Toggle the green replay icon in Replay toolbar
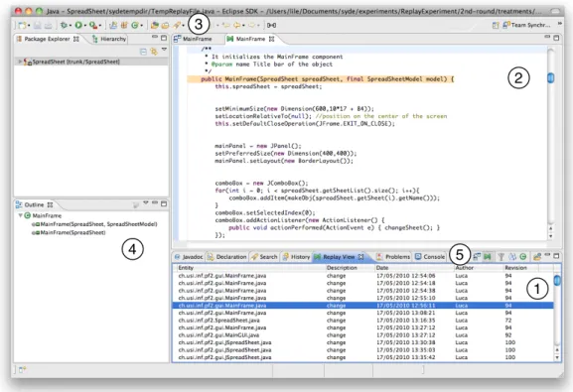This screenshot has height=392, width=573. click(488, 257)
